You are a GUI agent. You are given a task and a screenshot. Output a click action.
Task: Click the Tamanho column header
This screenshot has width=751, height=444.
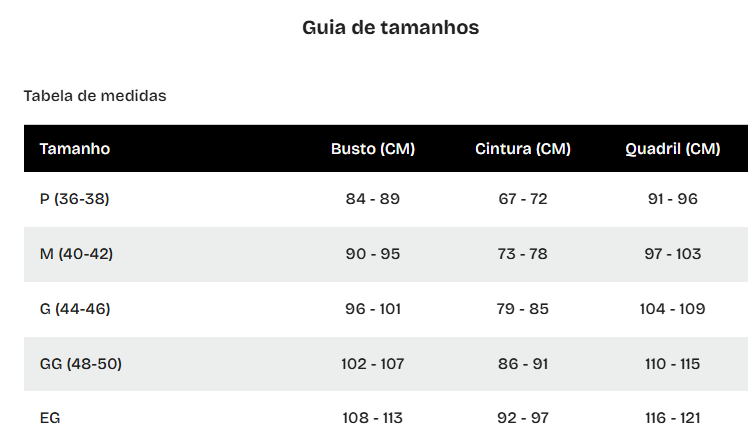point(75,149)
